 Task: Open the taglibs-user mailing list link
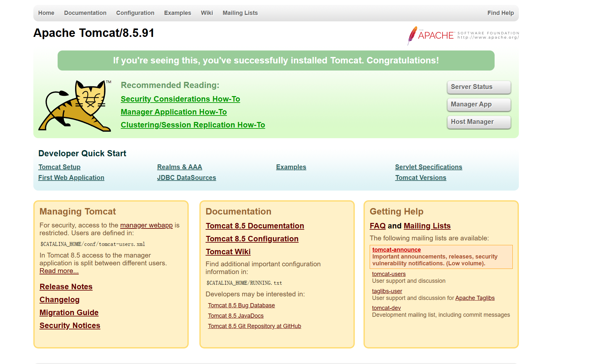[387, 291]
